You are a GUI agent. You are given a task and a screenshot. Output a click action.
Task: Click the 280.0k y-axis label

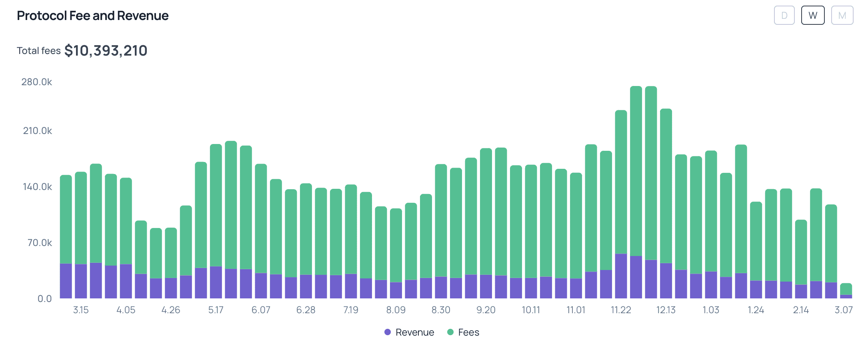pos(37,82)
